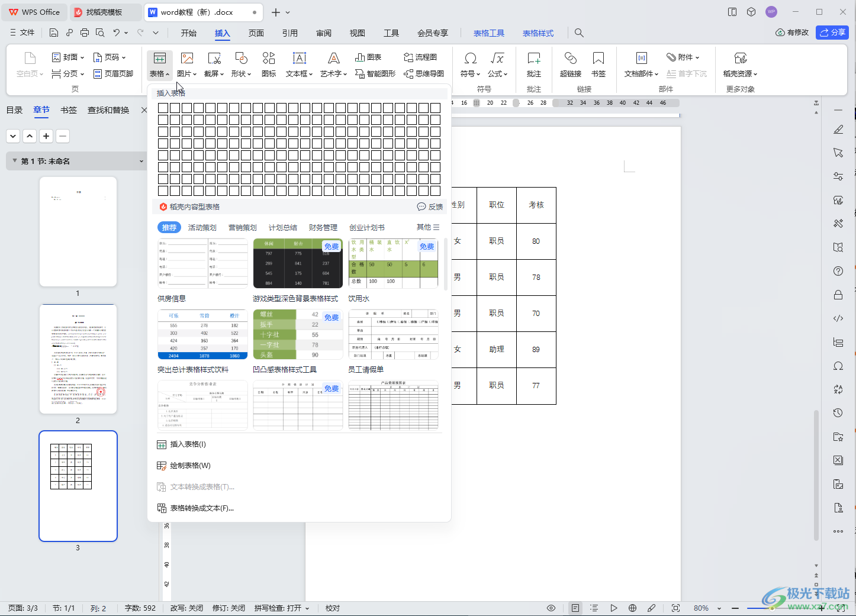Image resolution: width=856 pixels, height=616 pixels.
Task: Open the 符号 symbol tool
Action: 470,65
